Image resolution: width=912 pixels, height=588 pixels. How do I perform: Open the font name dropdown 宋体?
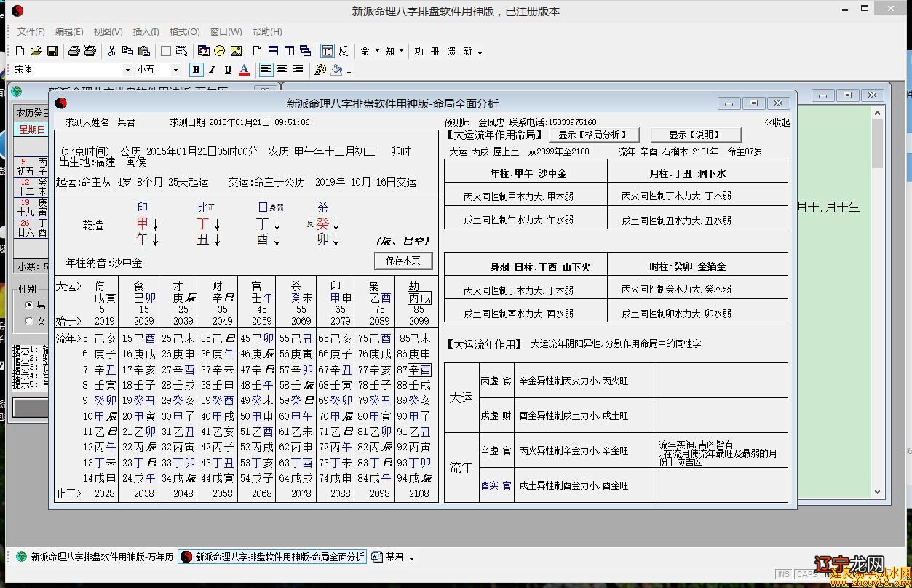(127, 70)
